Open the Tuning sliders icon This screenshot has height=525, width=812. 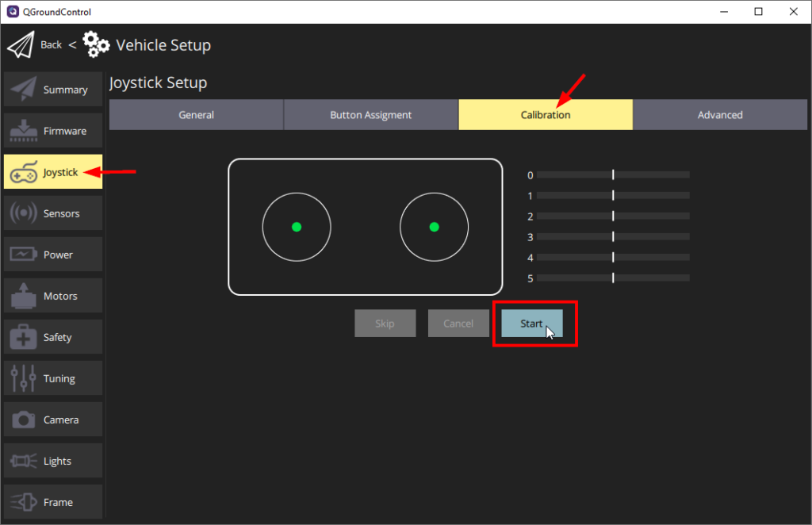[25, 377]
